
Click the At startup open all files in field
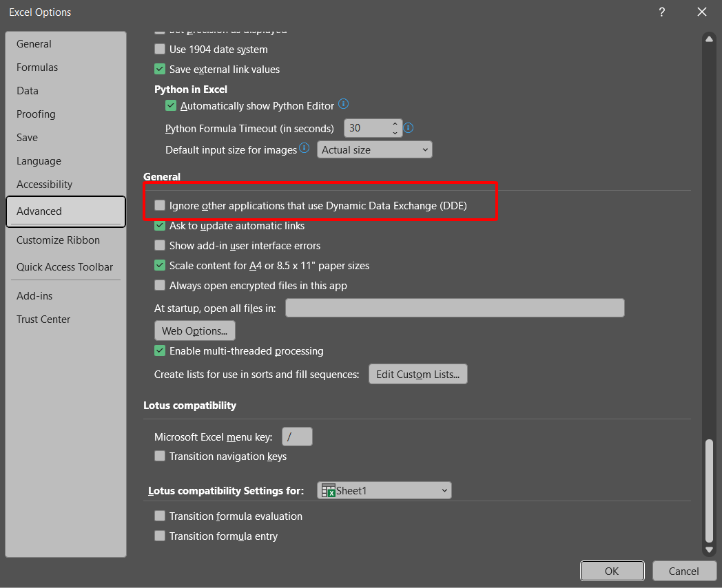click(x=455, y=308)
